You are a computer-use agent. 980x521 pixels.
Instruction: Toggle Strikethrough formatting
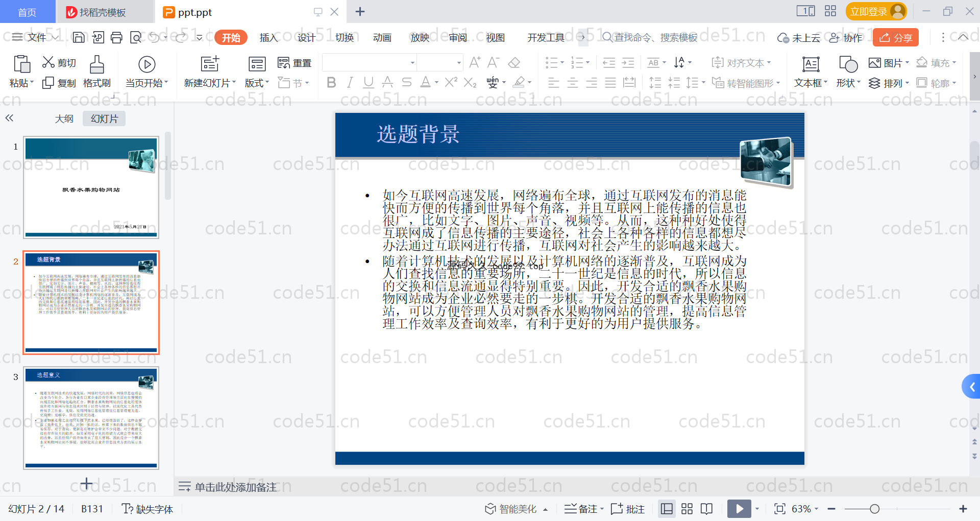[406, 82]
